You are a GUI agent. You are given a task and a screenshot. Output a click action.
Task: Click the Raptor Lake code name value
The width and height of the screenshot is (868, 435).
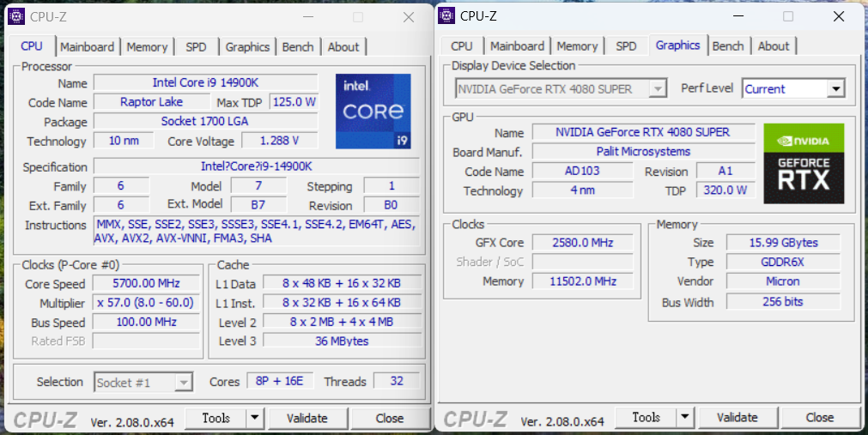click(x=151, y=102)
